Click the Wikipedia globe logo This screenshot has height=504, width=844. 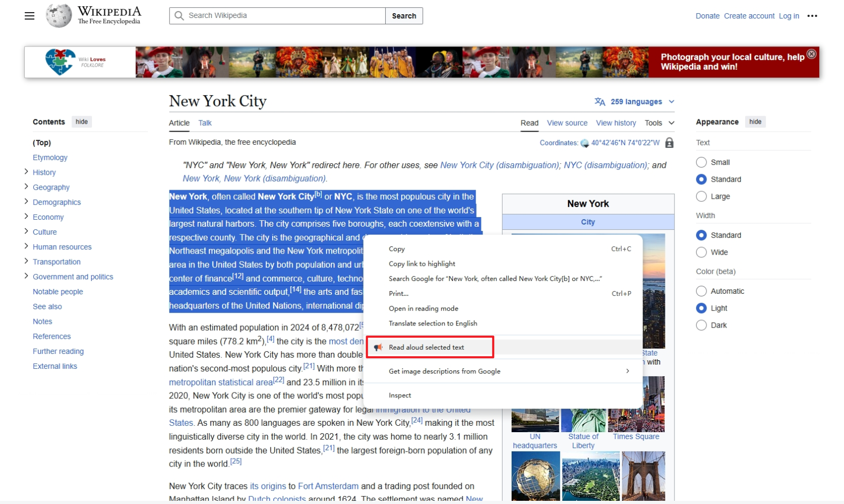click(x=58, y=16)
